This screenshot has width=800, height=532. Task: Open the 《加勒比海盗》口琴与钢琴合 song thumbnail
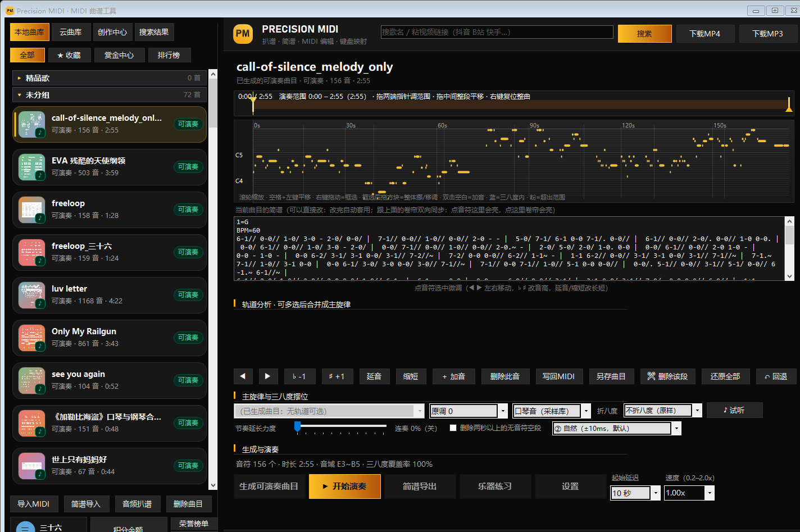31,423
